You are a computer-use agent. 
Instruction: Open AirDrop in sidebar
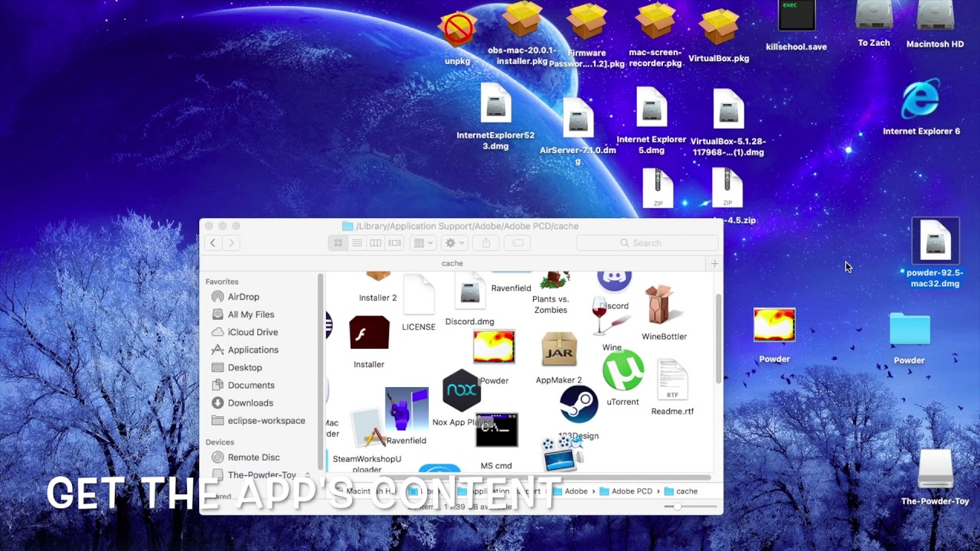(243, 297)
